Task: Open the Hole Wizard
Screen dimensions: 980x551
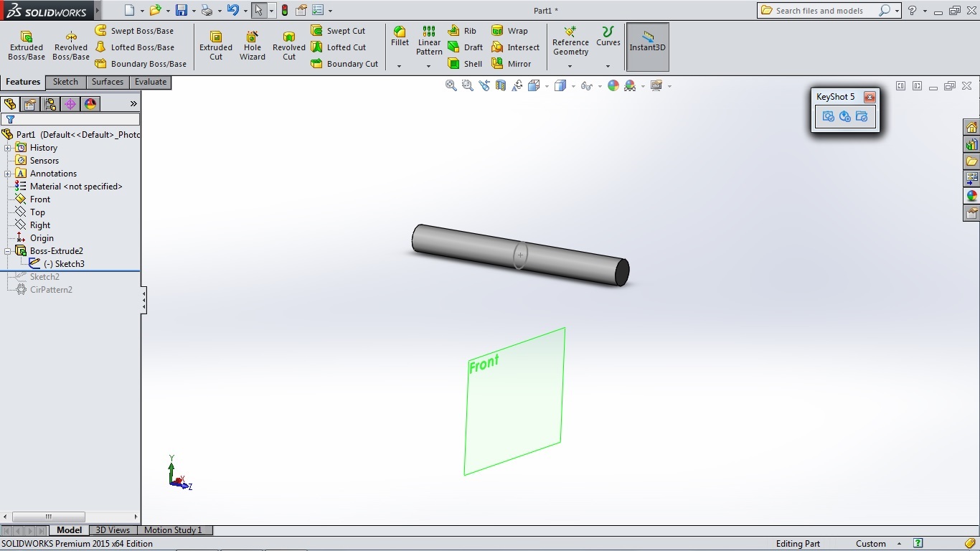Action: click(253, 46)
